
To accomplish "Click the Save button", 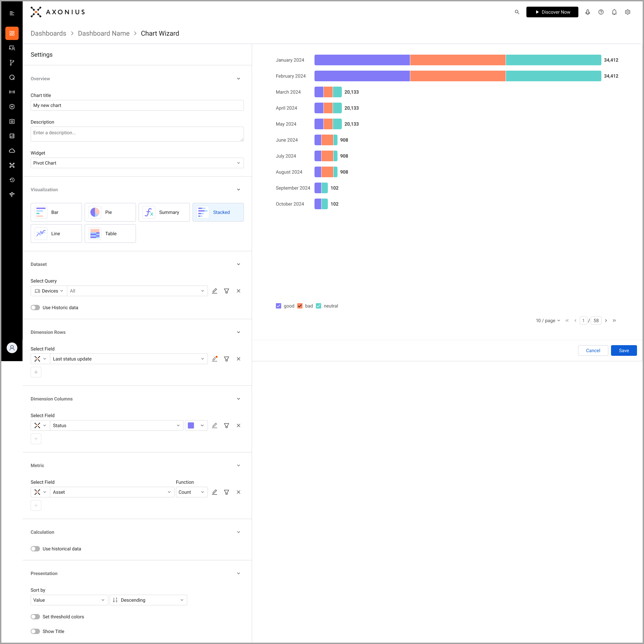I will point(623,350).
